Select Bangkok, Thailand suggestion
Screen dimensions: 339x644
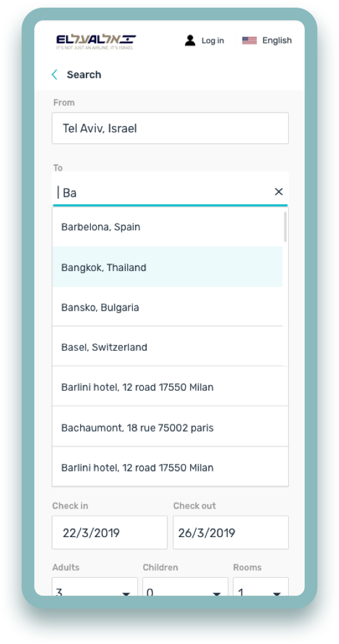[167, 267]
